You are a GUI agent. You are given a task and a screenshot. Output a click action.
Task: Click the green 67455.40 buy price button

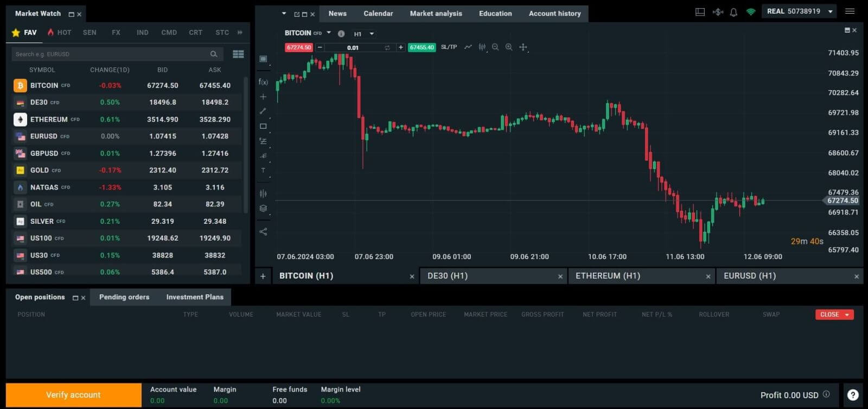pyautogui.click(x=422, y=47)
